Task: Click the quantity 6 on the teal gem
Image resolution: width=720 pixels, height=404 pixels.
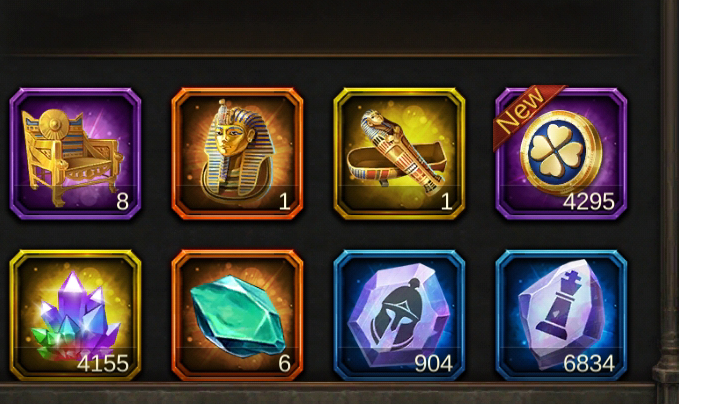Action: 284,364
